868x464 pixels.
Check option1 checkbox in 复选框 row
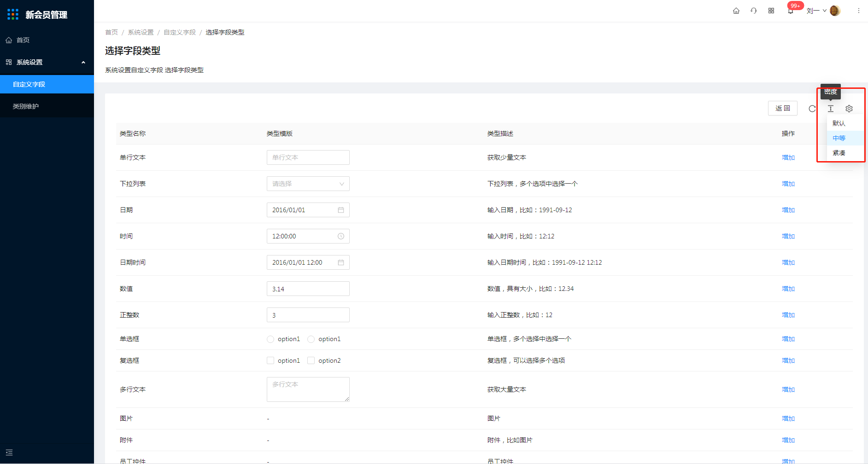(x=270, y=360)
